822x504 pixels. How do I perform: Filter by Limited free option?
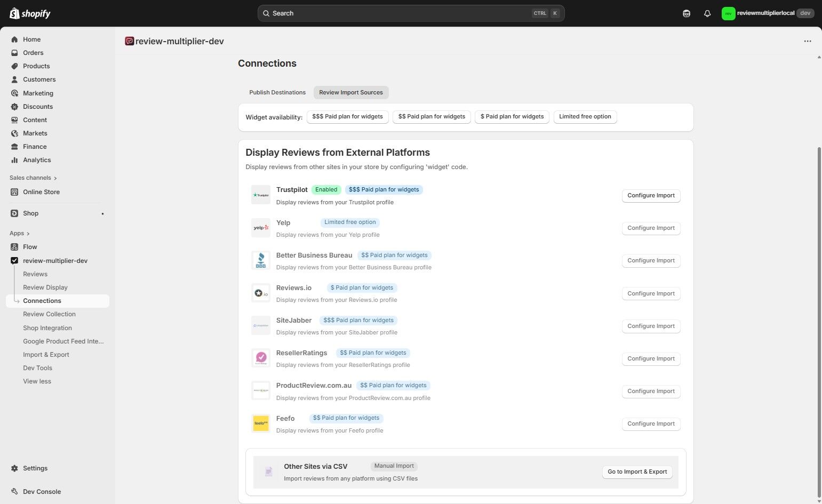(585, 117)
